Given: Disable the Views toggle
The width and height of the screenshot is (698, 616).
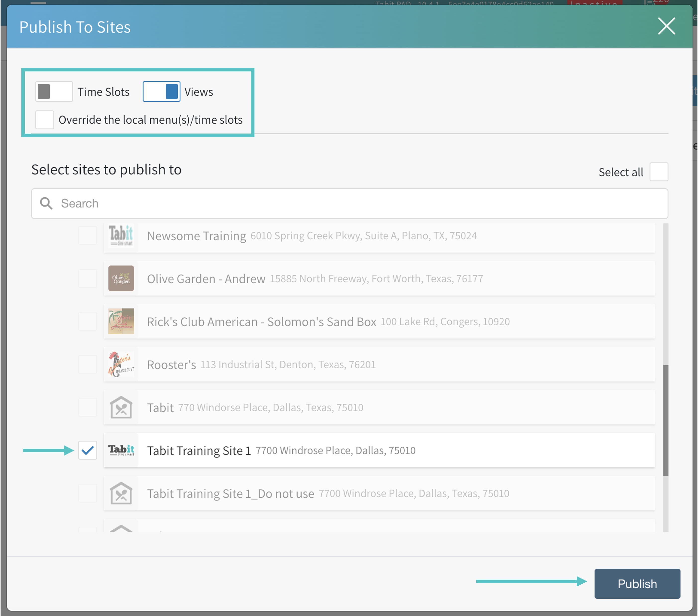Looking at the screenshot, I should 161,92.
